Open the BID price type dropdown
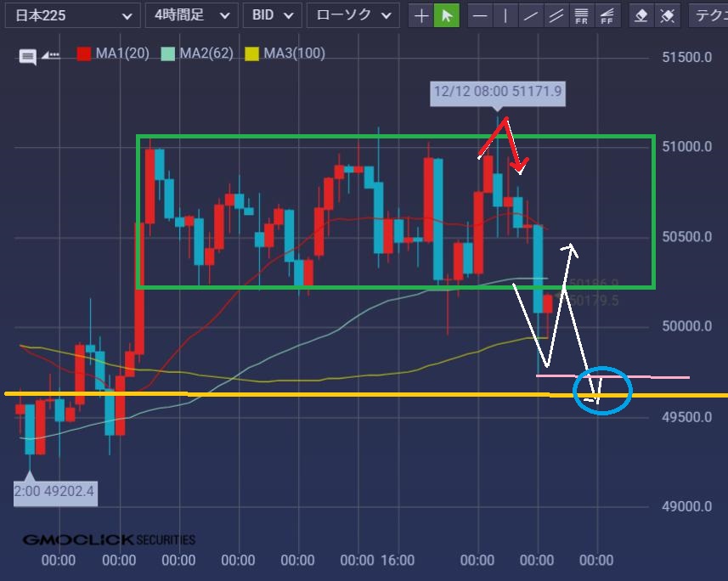The width and height of the screenshot is (728, 581). point(272,15)
